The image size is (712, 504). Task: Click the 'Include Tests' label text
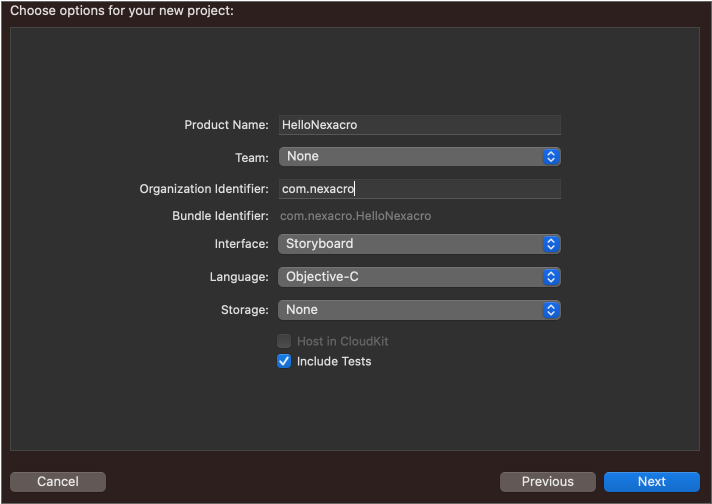[x=334, y=361]
